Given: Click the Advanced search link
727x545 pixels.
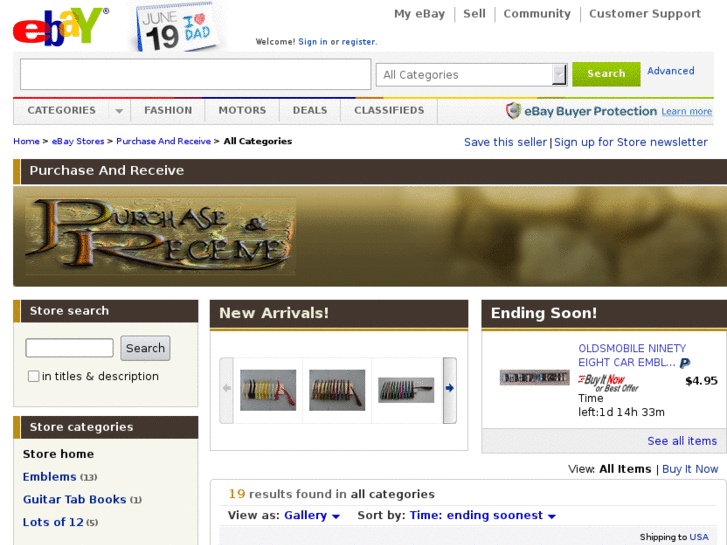Looking at the screenshot, I should (670, 71).
